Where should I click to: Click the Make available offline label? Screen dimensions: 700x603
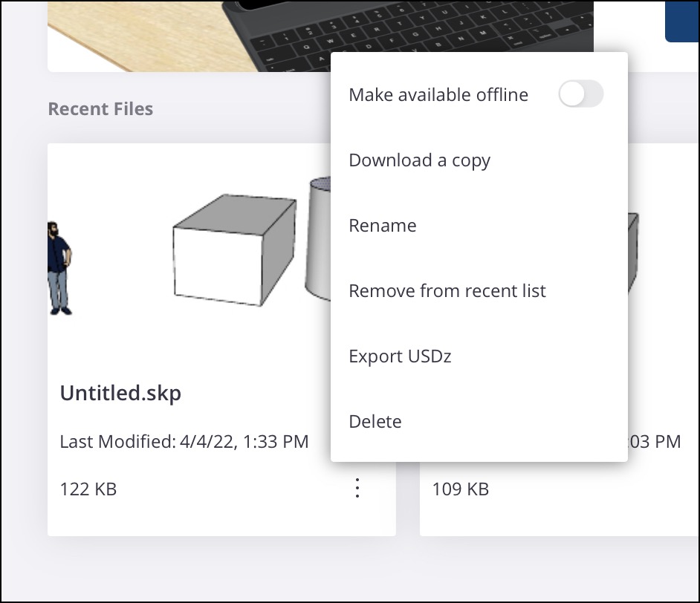438,95
